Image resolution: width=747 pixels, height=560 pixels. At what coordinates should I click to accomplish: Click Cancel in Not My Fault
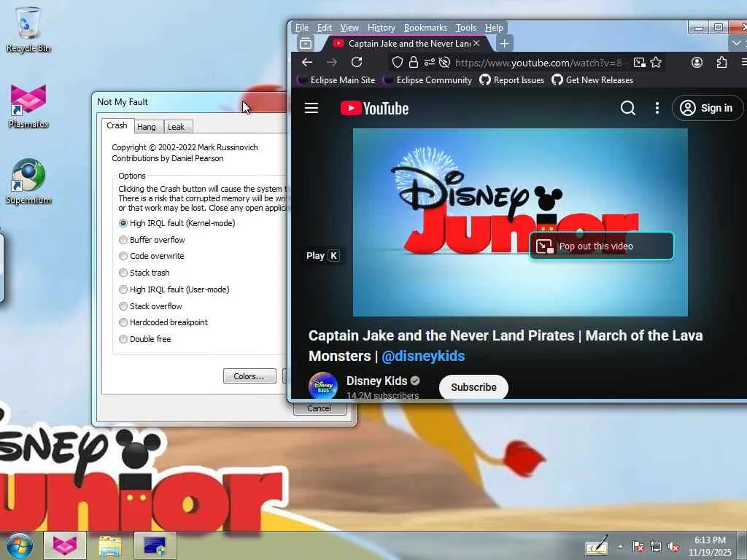[320, 408]
